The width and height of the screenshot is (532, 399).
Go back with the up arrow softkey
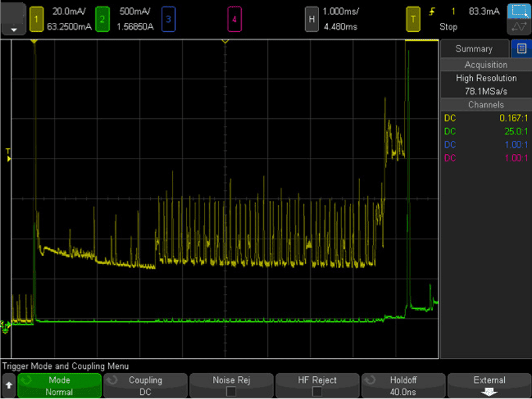pos(8,386)
